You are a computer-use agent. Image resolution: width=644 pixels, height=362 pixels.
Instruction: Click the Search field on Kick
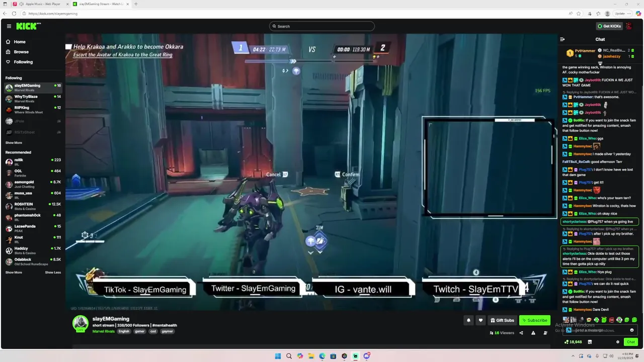[x=322, y=26]
